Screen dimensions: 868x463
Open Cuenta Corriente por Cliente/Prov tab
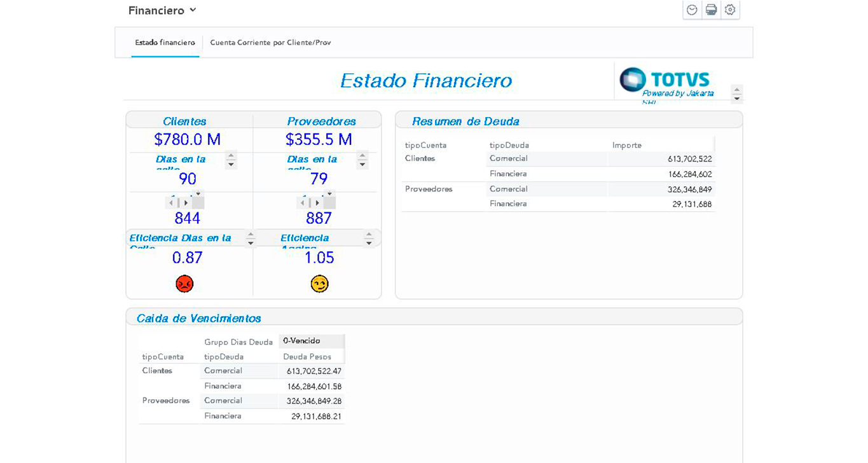(270, 43)
